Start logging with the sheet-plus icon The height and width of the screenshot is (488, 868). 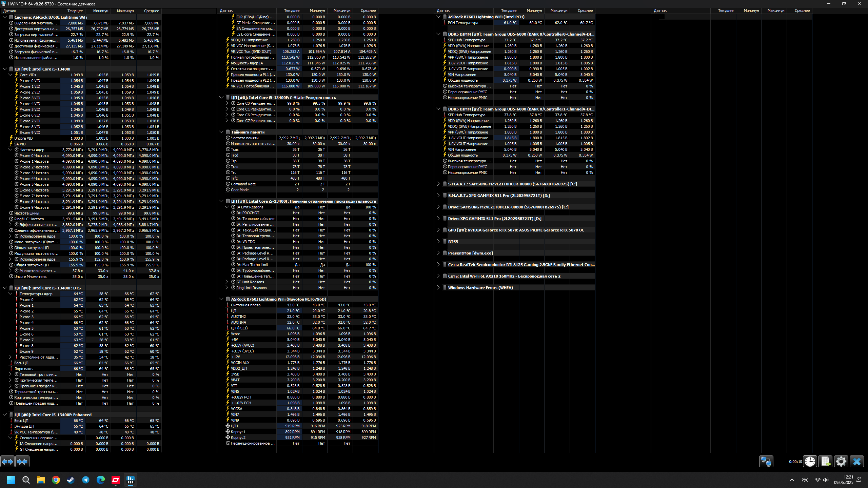(825, 461)
